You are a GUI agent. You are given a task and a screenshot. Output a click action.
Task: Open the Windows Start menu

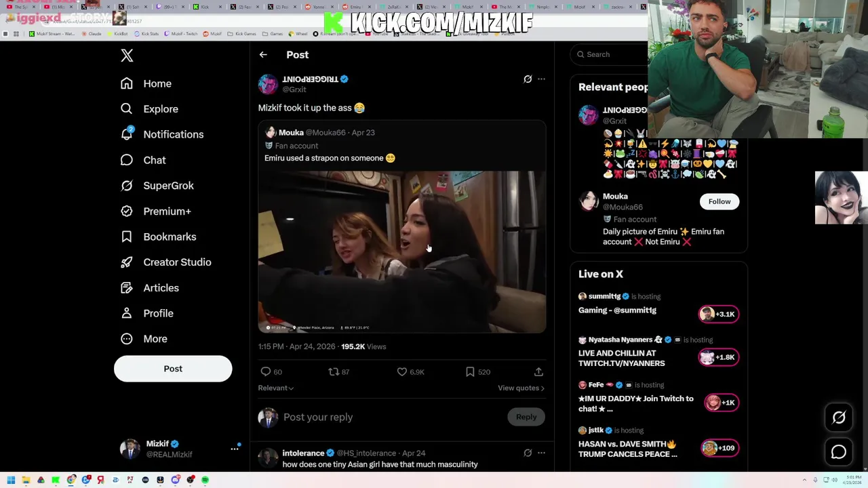click(x=11, y=480)
